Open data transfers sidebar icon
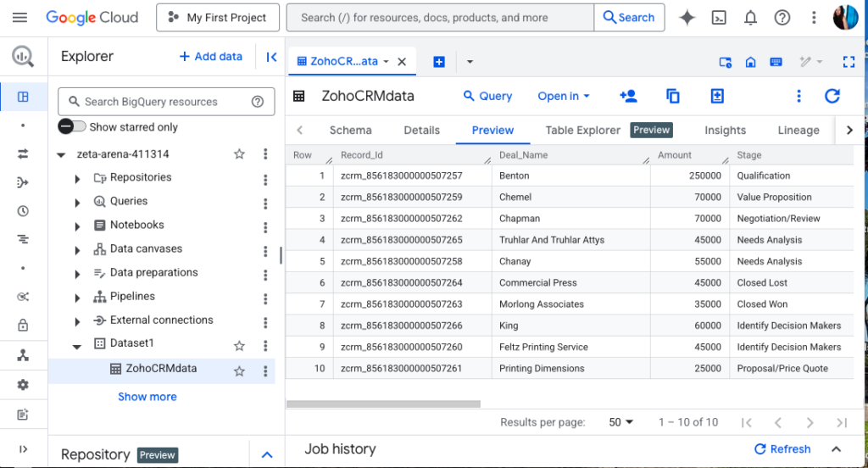Screen dimensions: 868x468 click(23, 154)
